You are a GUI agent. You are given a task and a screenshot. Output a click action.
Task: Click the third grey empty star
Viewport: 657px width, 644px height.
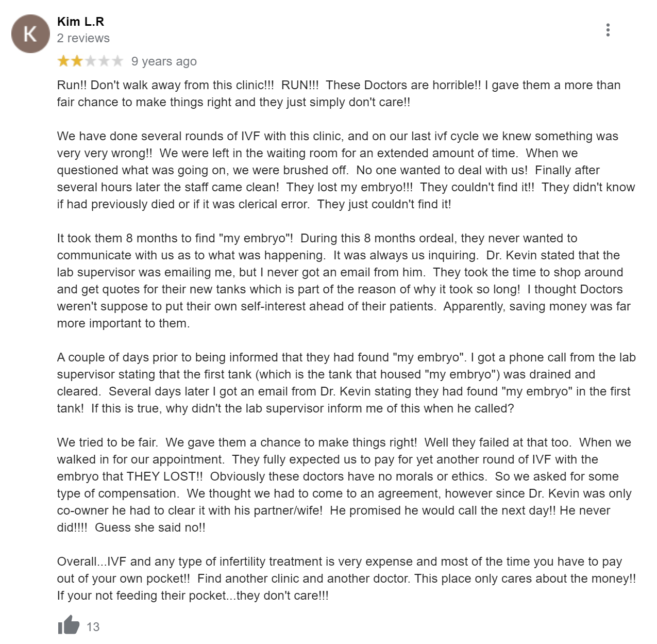click(x=91, y=61)
